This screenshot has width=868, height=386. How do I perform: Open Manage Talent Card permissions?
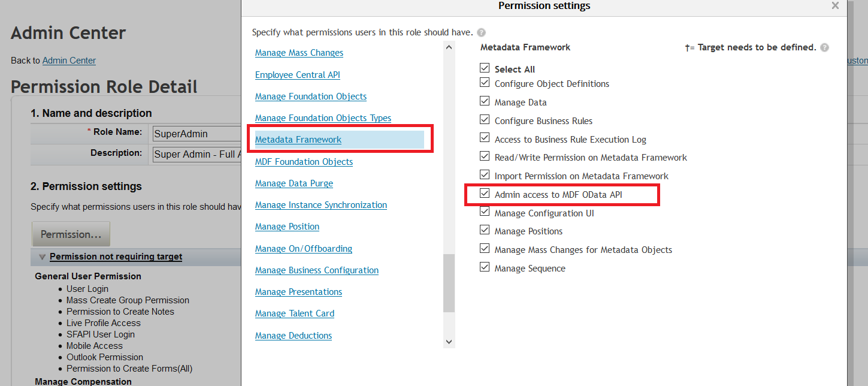[x=295, y=313]
